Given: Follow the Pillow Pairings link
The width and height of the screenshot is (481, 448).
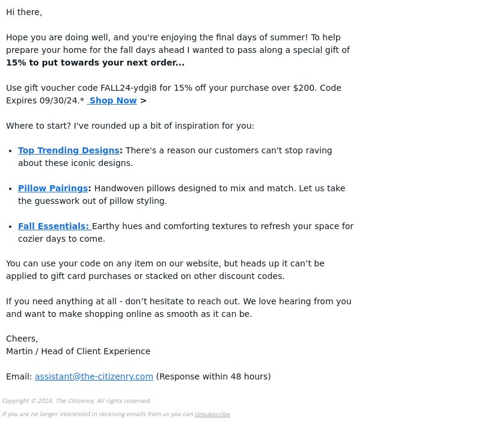Looking at the screenshot, I should coord(53,188).
